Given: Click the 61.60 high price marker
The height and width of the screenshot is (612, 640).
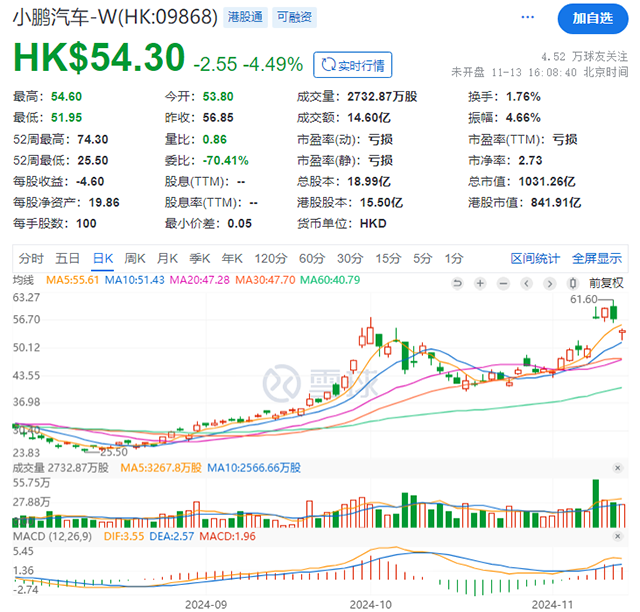Looking at the screenshot, I should (x=584, y=299).
